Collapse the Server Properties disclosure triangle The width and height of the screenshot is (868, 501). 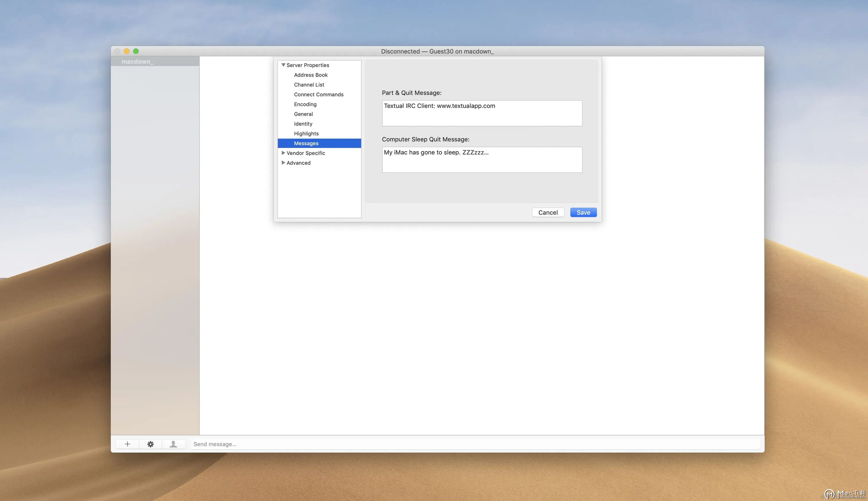click(x=283, y=65)
